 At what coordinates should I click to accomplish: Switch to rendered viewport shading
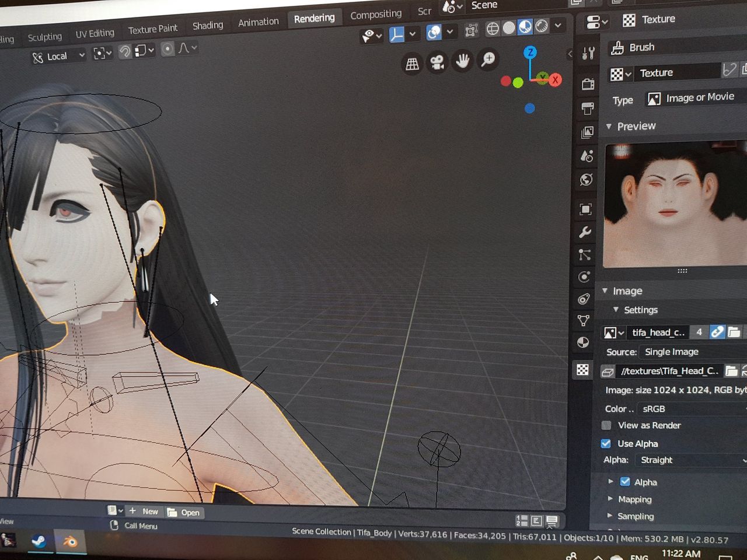(x=542, y=26)
